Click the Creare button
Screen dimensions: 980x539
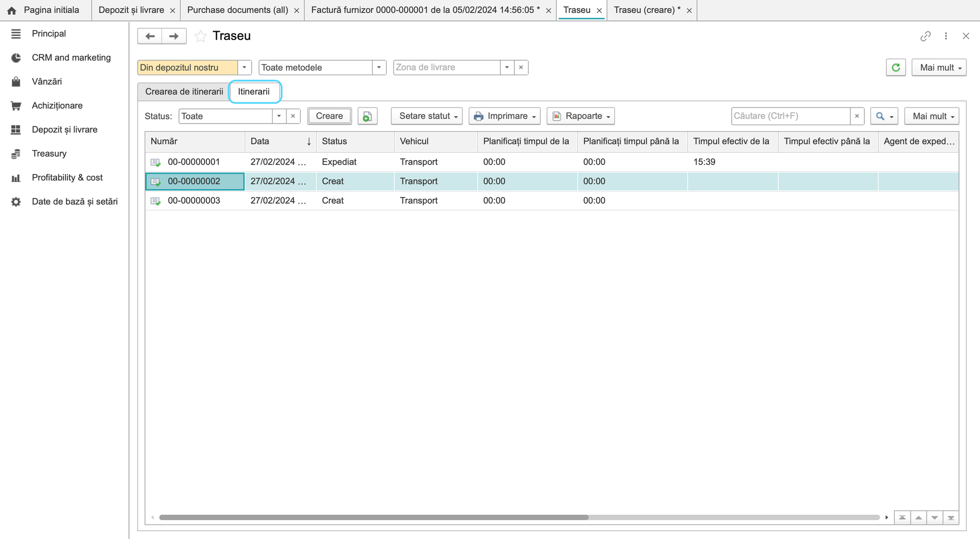[330, 116]
